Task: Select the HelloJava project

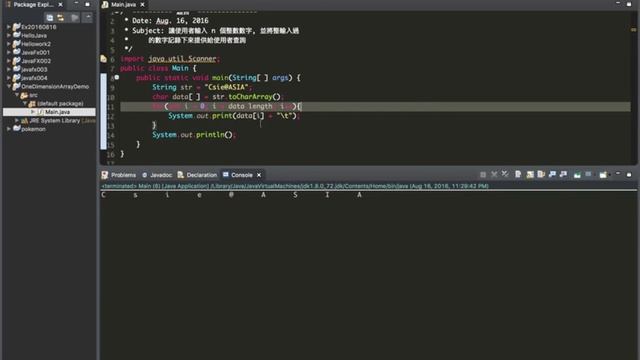Action: (x=34, y=36)
